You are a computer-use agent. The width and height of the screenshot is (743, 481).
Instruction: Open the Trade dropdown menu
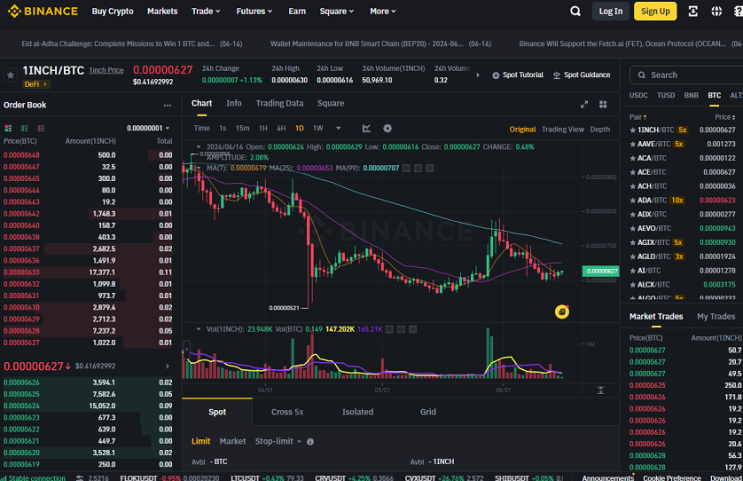click(206, 11)
